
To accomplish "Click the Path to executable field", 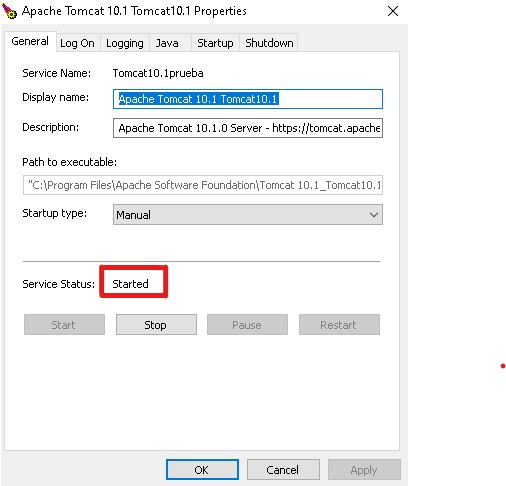I will 203,185.
